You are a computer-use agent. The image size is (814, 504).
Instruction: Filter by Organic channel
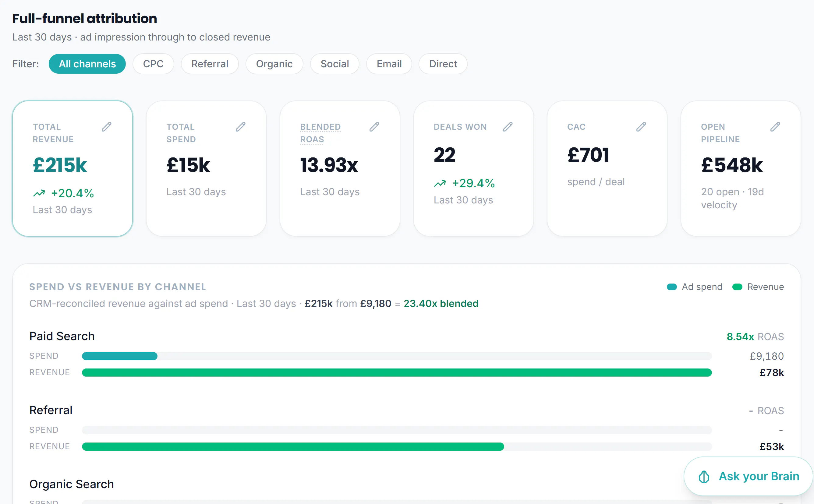274,64
